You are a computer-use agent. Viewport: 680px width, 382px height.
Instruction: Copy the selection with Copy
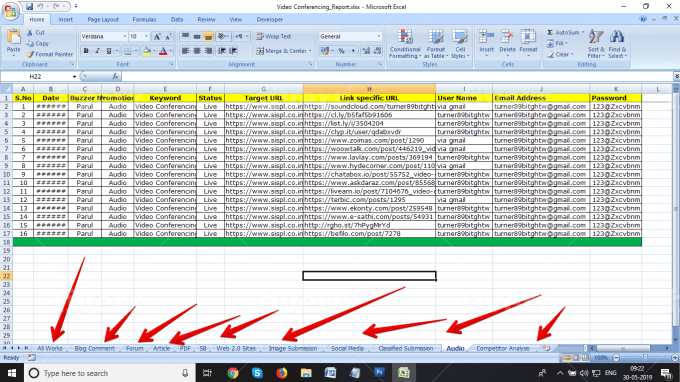(37, 43)
